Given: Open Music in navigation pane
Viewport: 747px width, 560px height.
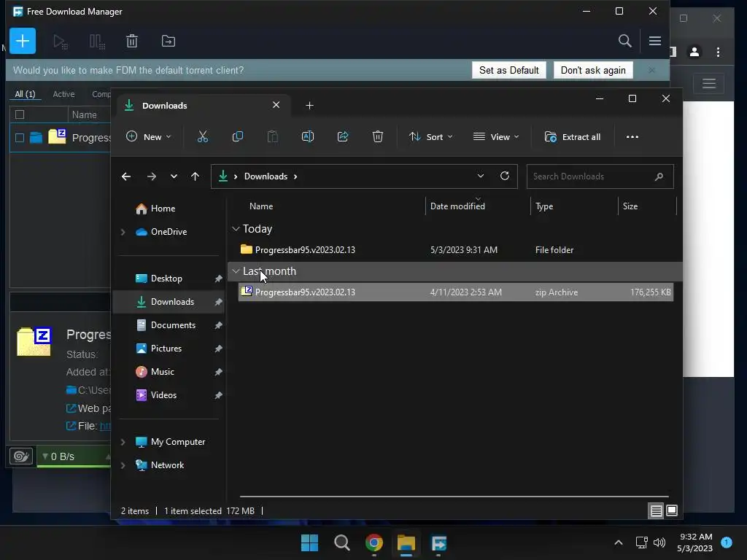Looking at the screenshot, I should click(x=162, y=372).
